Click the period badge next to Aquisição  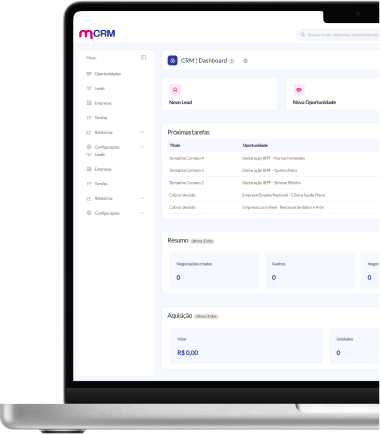click(x=206, y=316)
